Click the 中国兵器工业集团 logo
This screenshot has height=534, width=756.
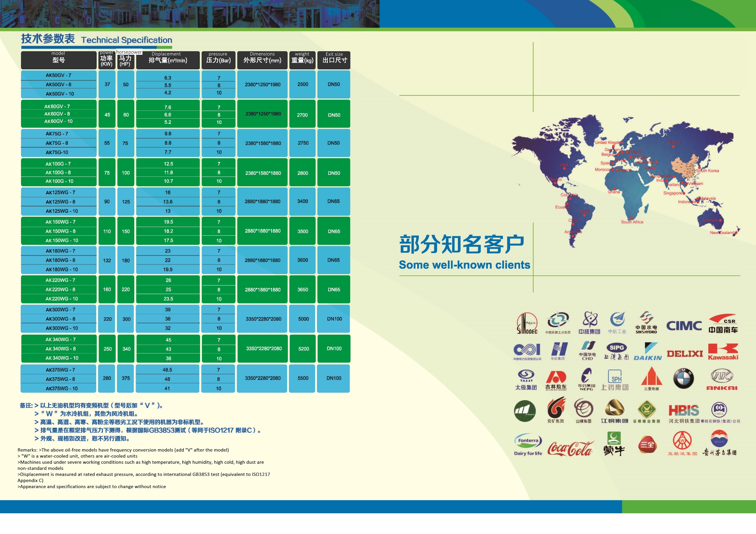tap(558, 323)
